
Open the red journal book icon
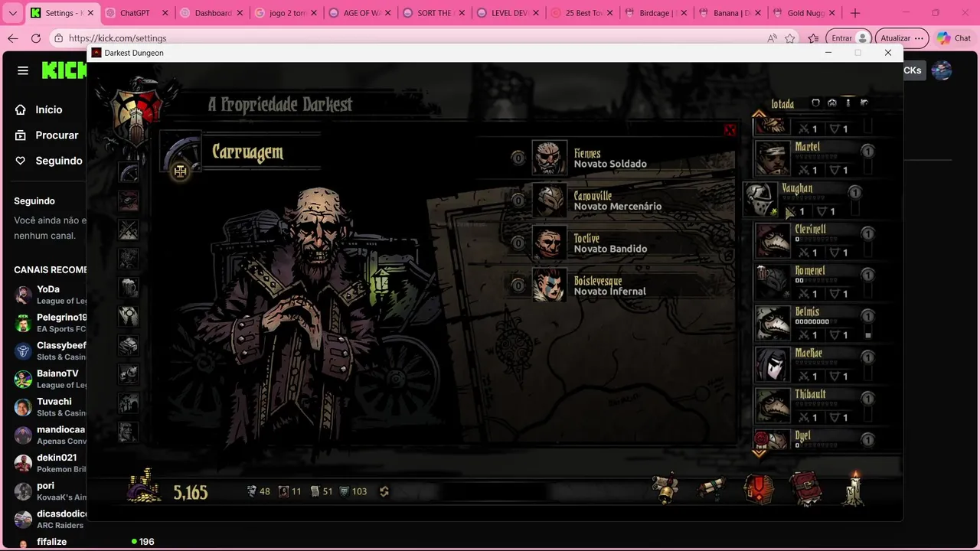[x=805, y=489]
